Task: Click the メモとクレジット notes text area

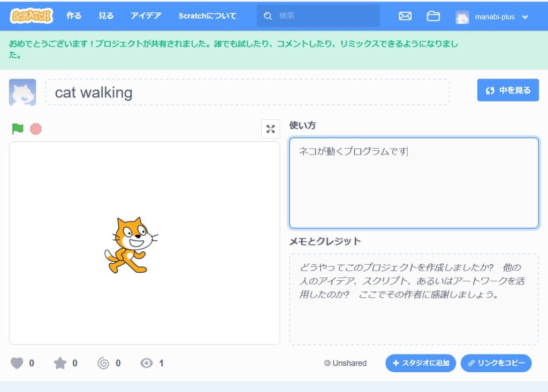Action: 414,299
